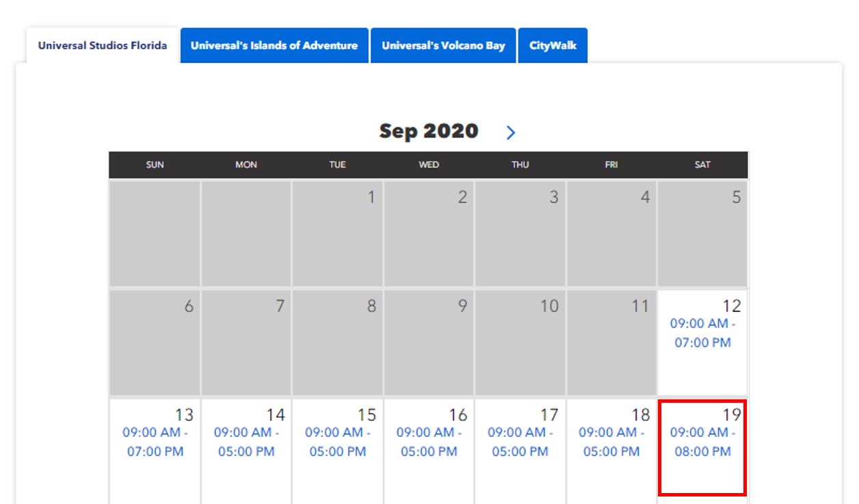Click the SUN column header
Viewport: 859px width, 504px height.
155,165
